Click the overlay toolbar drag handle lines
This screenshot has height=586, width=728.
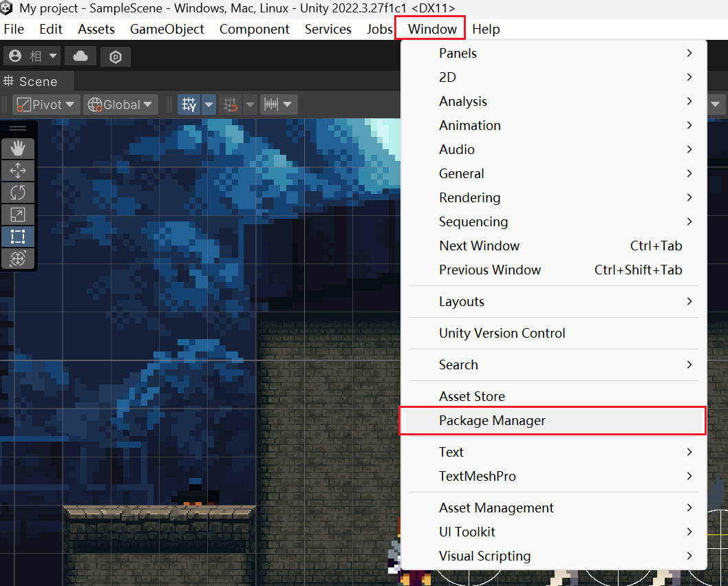(x=18, y=129)
